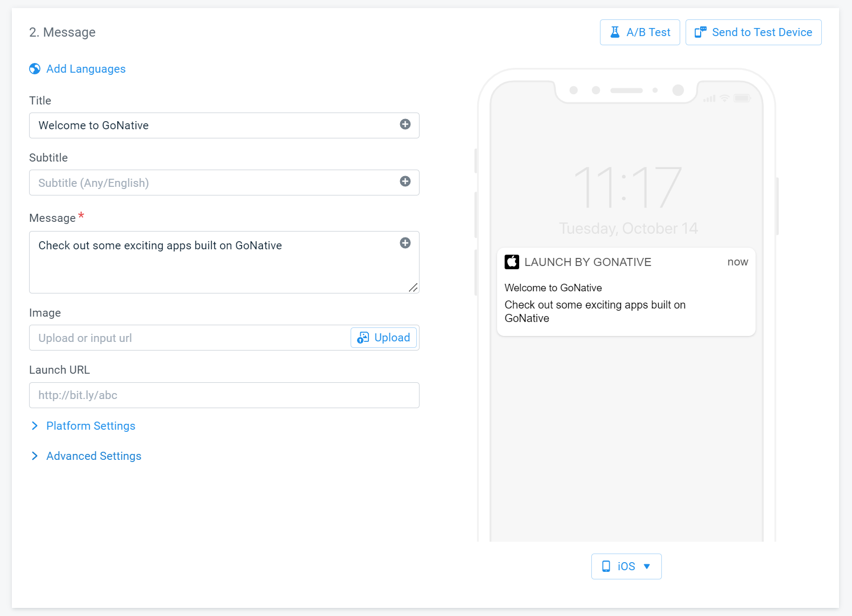This screenshot has width=852, height=616.
Task: Click the phone icon inside the iOS selector
Action: [x=606, y=566]
